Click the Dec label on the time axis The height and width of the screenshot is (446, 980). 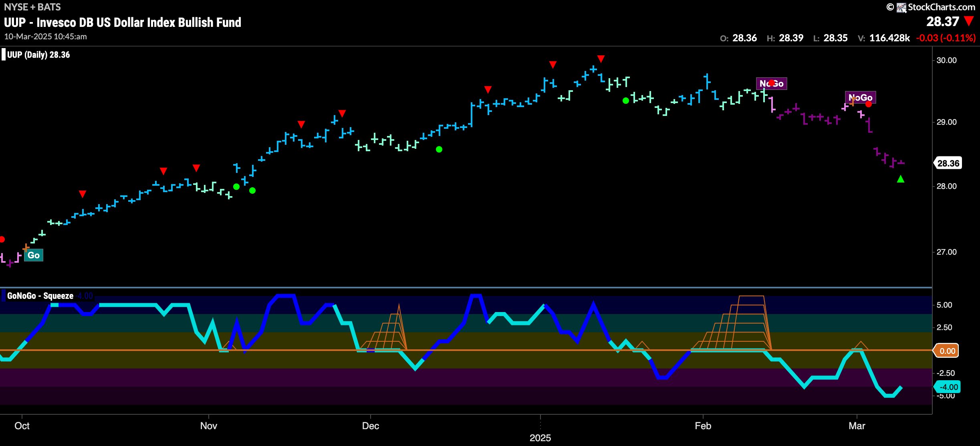(370, 426)
